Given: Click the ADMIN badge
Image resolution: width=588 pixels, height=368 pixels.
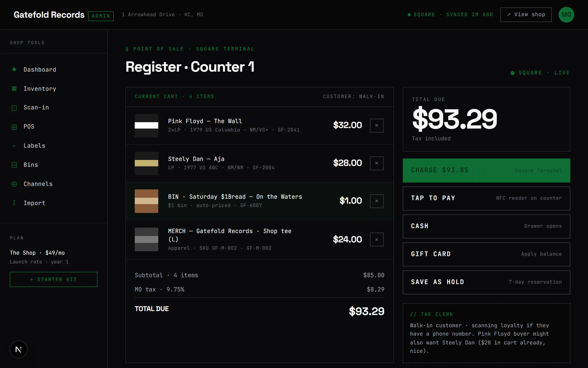Looking at the screenshot, I should coord(101,16).
